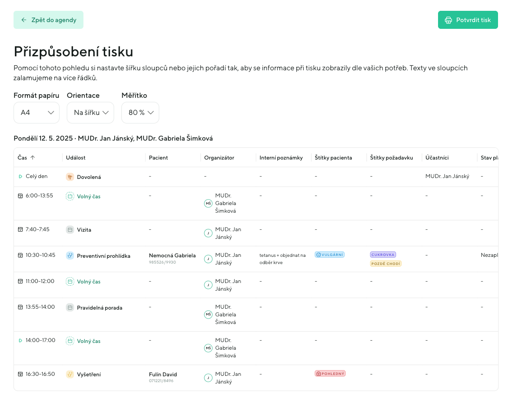Click the Preventivní prohlídka event icon
Viewport: 526px width, 420px height.
[70, 256]
